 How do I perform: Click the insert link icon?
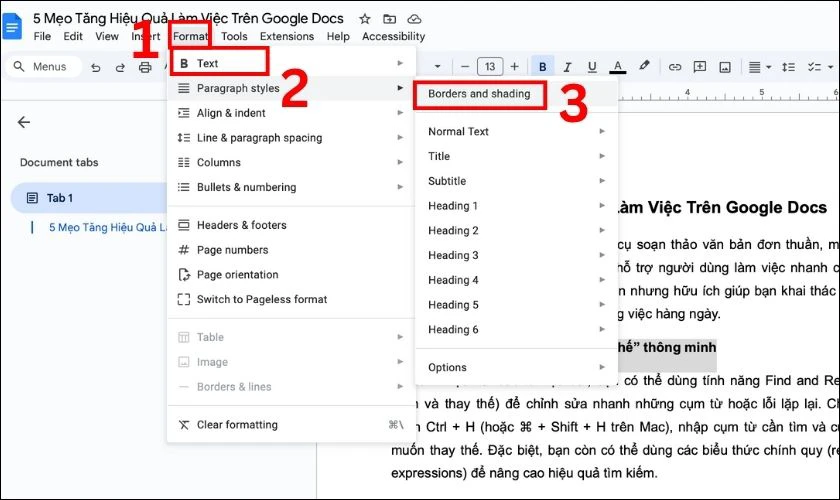point(674,67)
